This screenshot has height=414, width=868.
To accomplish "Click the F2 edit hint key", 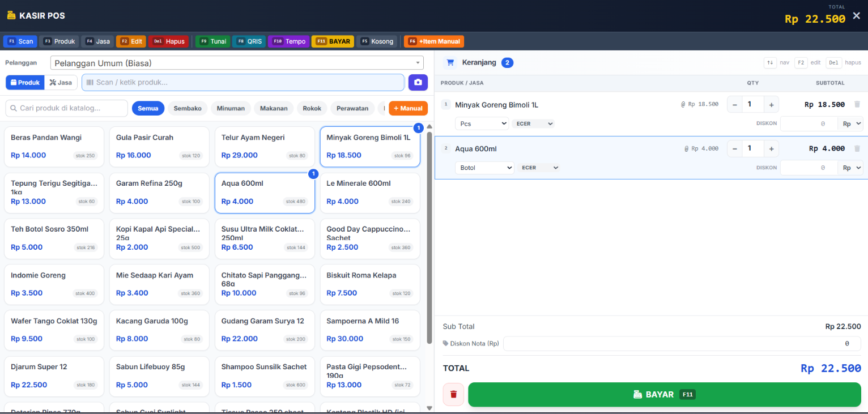I will click(x=801, y=63).
